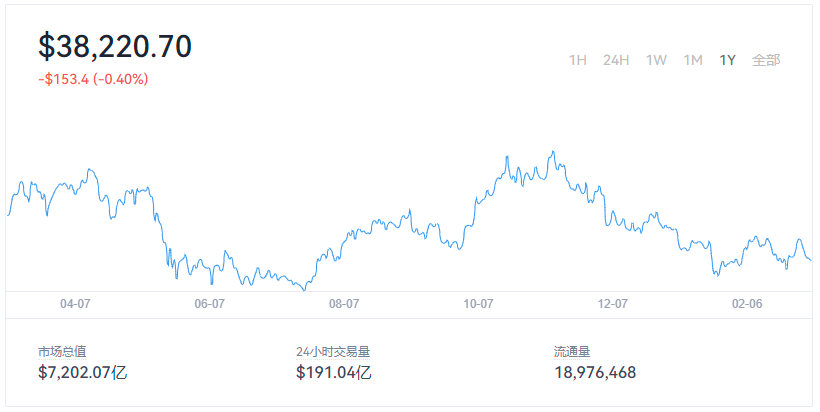Click the 04-07 date axis label
This screenshot has height=412, width=820.
click(x=76, y=302)
